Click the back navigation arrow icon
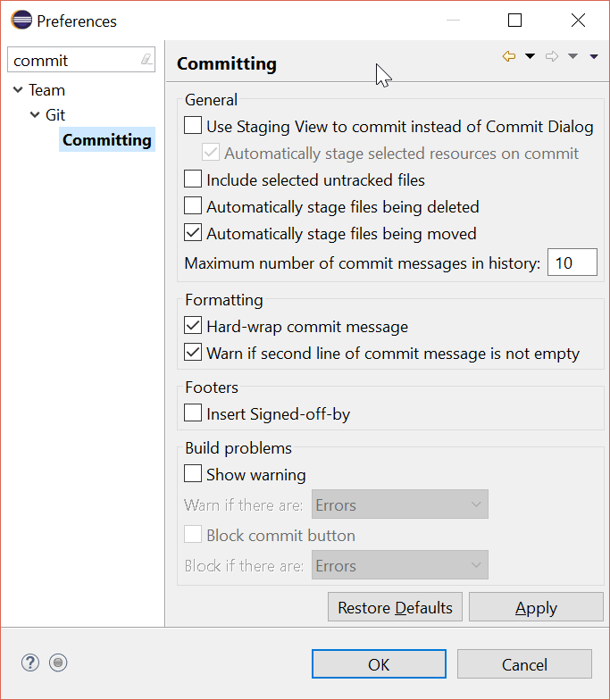 [x=509, y=56]
